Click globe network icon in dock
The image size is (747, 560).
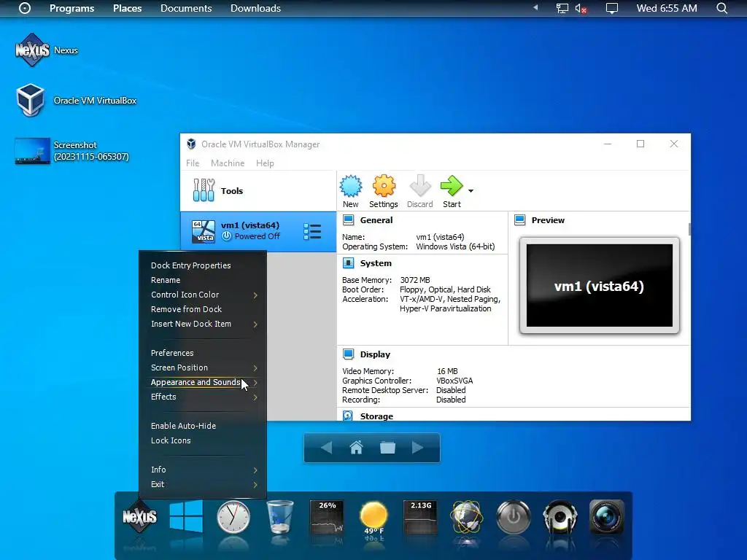coord(466,517)
